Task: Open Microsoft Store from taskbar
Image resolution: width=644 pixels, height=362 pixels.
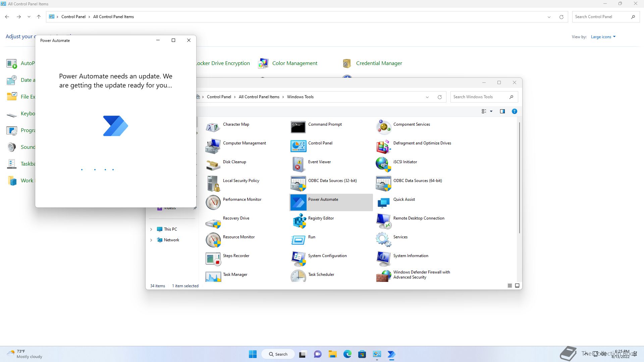Action: 362,354
